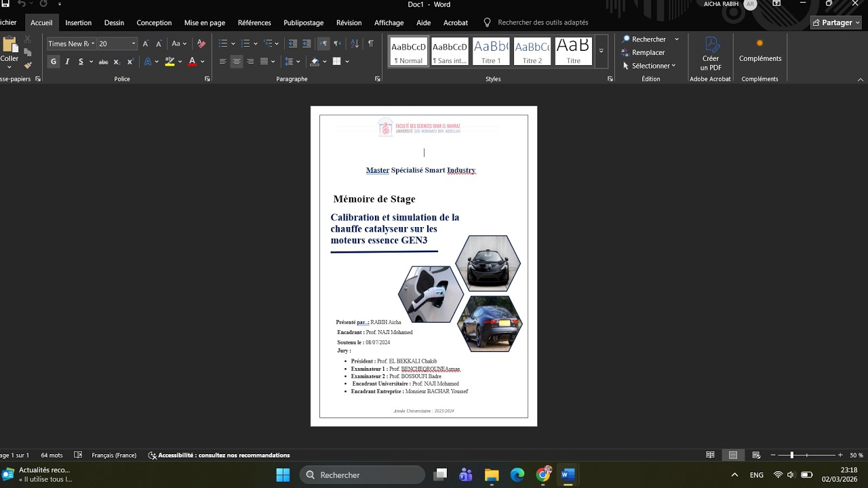Image resolution: width=868 pixels, height=488 pixels.
Task: Click the Créer un PDF Acrobat icon
Action: tap(711, 53)
